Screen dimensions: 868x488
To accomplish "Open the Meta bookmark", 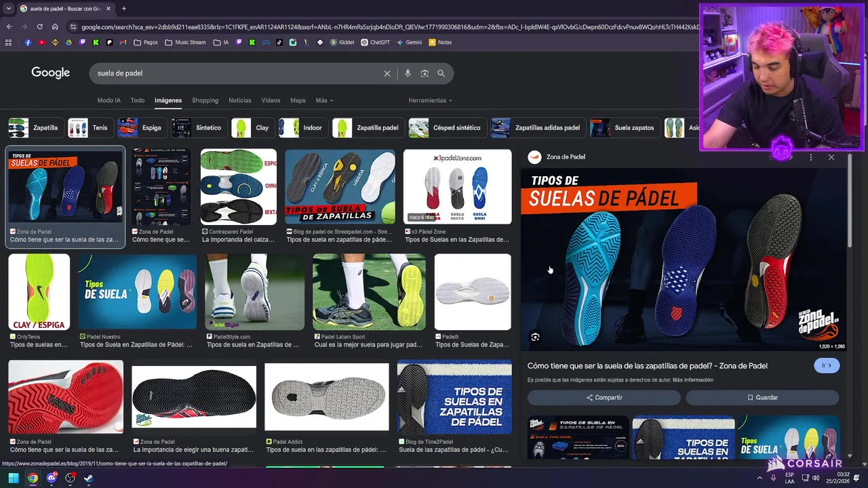I will coord(266,42).
